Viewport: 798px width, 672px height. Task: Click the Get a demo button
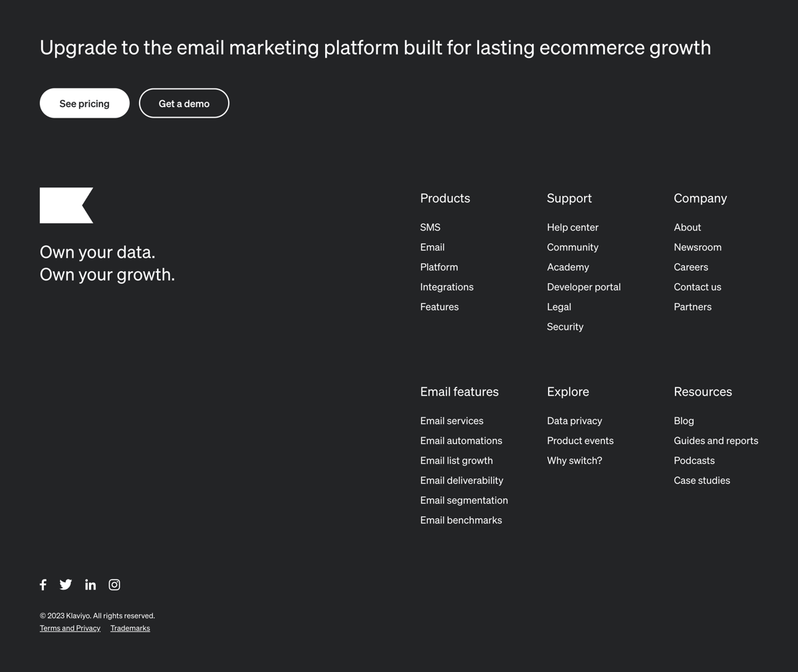point(184,103)
